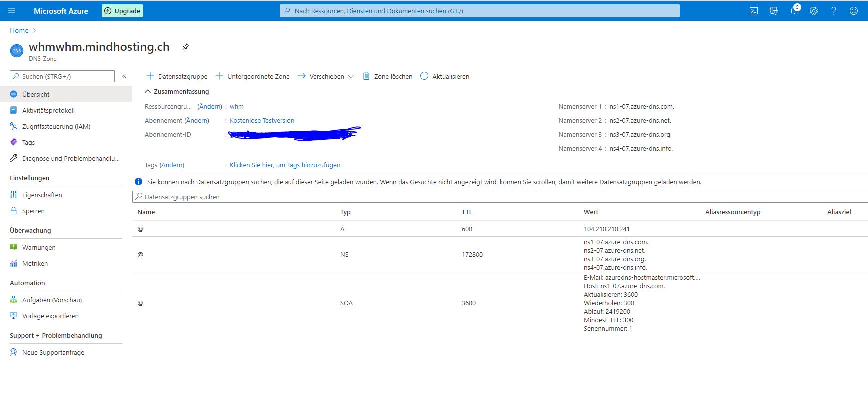Refresh with Aktualisieren

pyautogui.click(x=445, y=76)
